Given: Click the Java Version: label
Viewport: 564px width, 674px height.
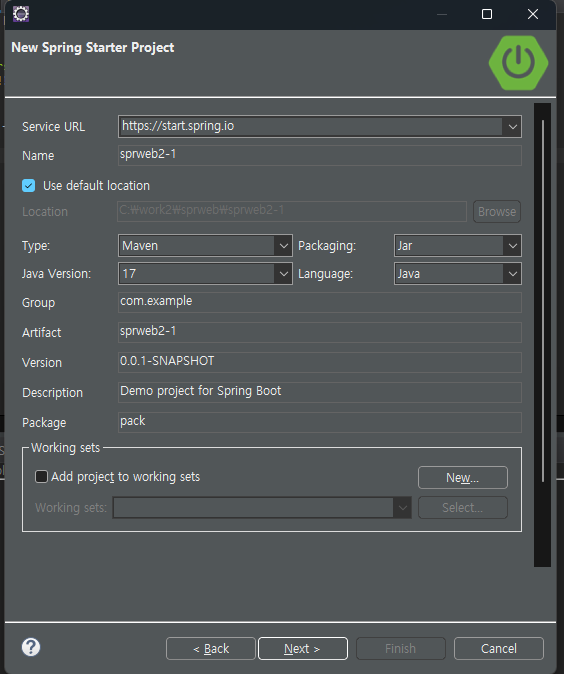Looking at the screenshot, I should click(x=56, y=274).
